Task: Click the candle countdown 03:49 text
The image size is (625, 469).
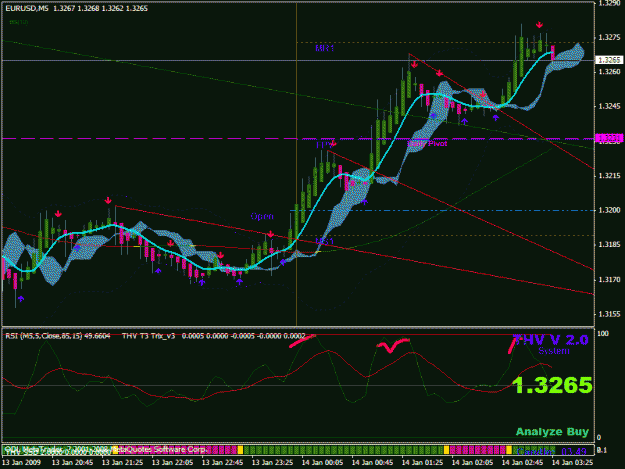Action: (574, 452)
